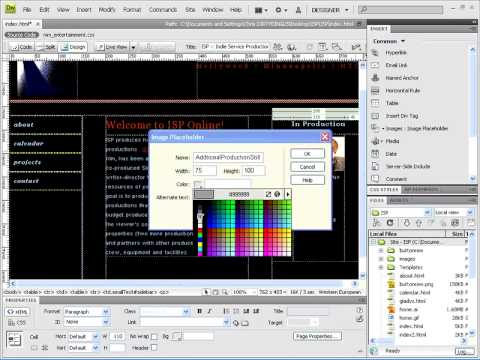Click the Images: Image Placeholder item
Screen dimensions: 480x360
coord(417,128)
